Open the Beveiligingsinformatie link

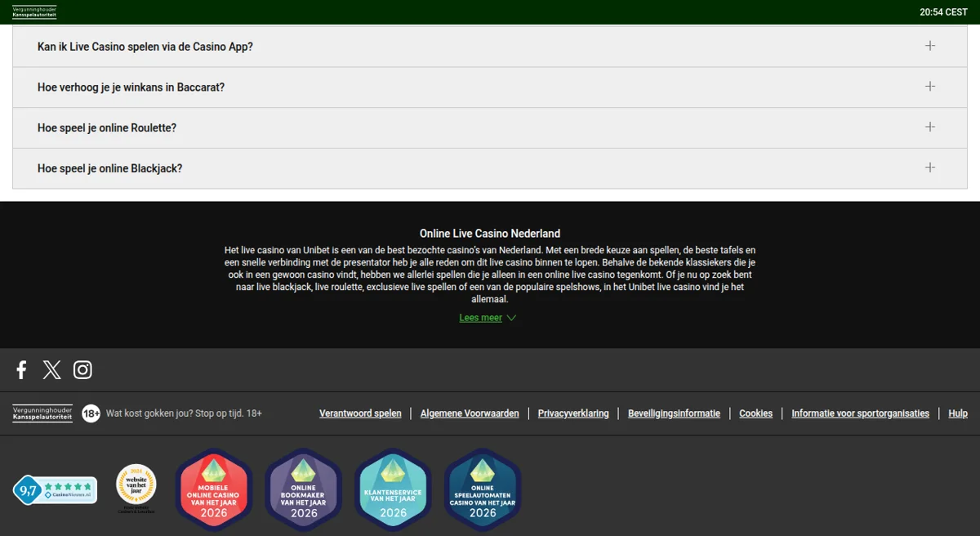click(x=674, y=413)
